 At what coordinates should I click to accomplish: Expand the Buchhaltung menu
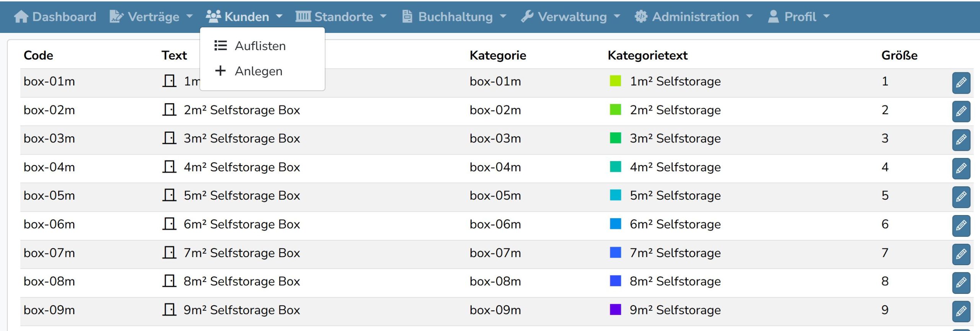[454, 17]
